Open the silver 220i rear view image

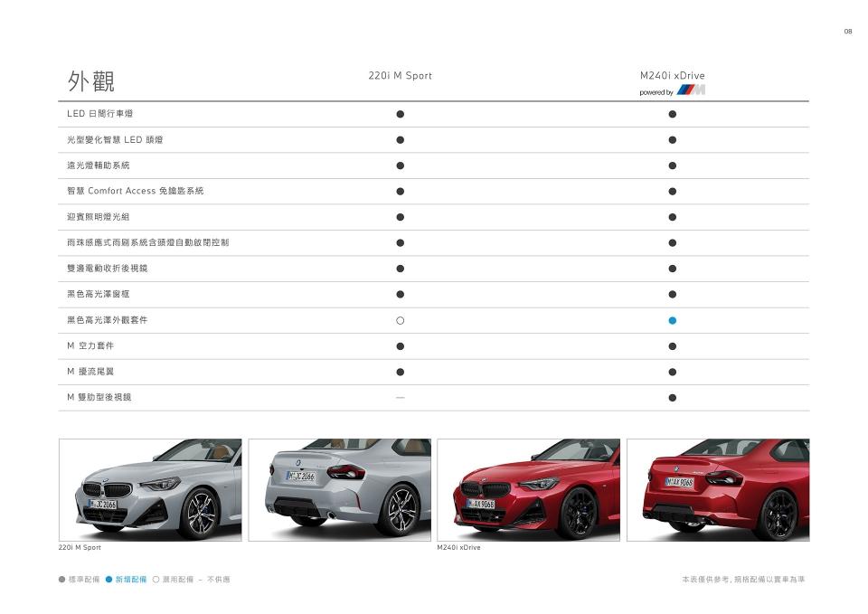point(339,489)
